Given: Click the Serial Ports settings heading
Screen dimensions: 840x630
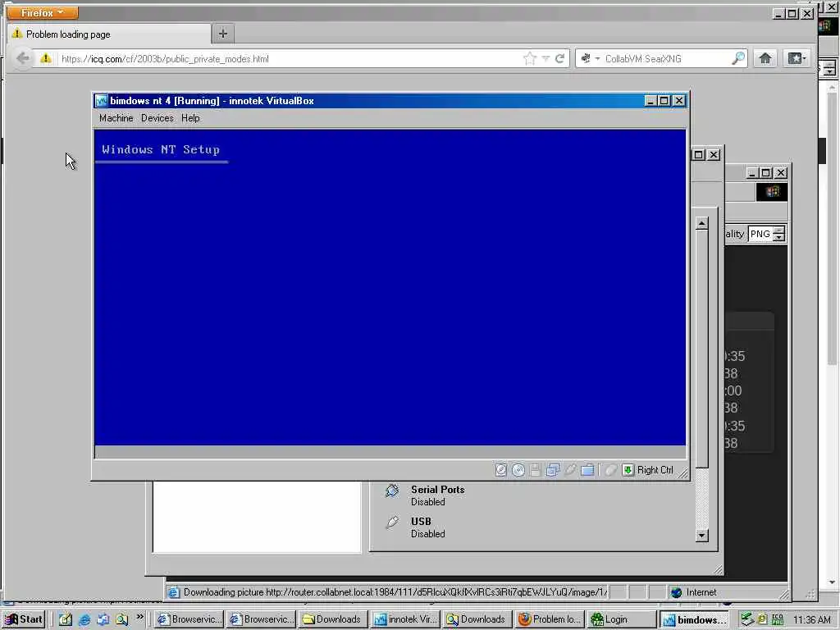Looking at the screenshot, I should tap(437, 489).
